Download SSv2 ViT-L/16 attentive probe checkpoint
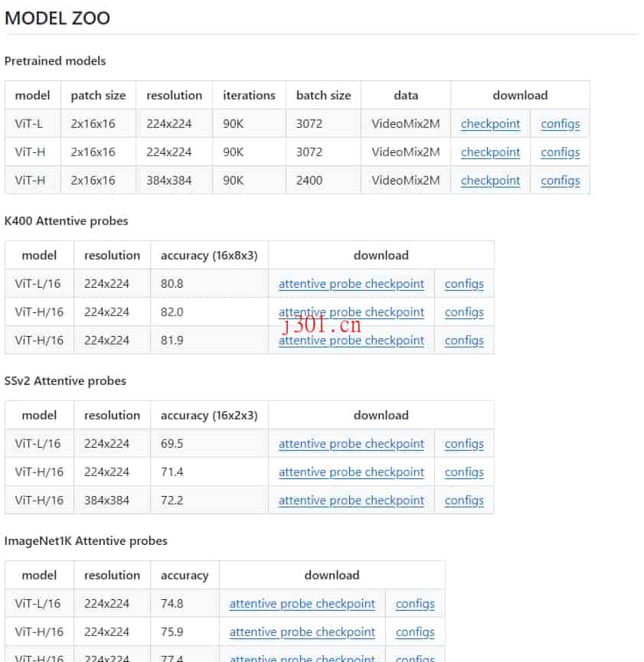The height and width of the screenshot is (662, 644). 351,444
